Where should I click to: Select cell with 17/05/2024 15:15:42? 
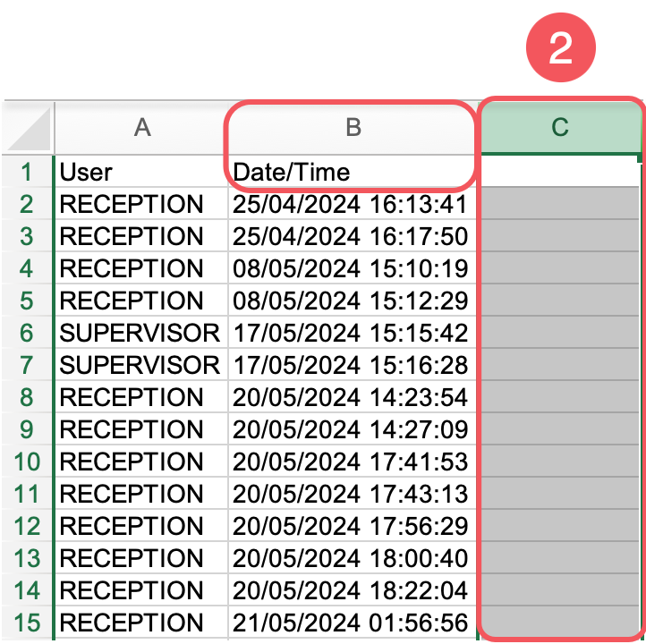tap(351, 333)
